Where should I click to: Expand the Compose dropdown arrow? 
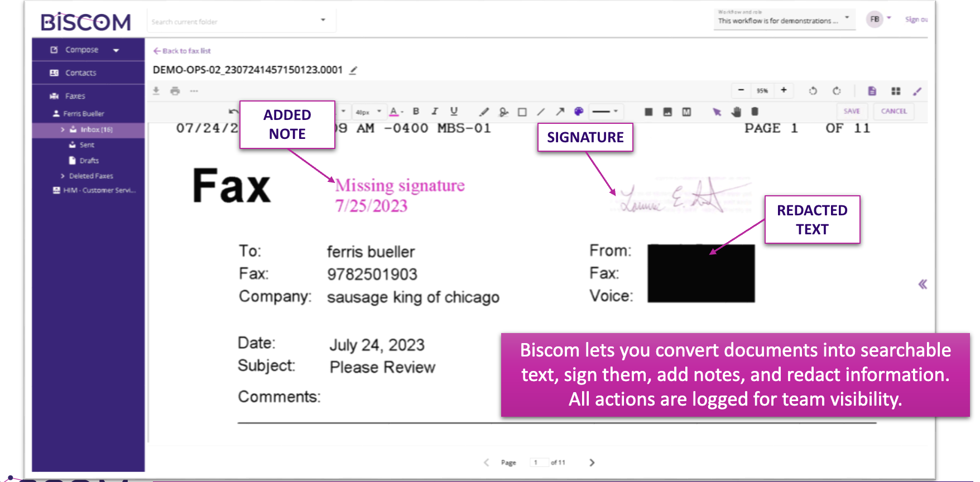116,50
